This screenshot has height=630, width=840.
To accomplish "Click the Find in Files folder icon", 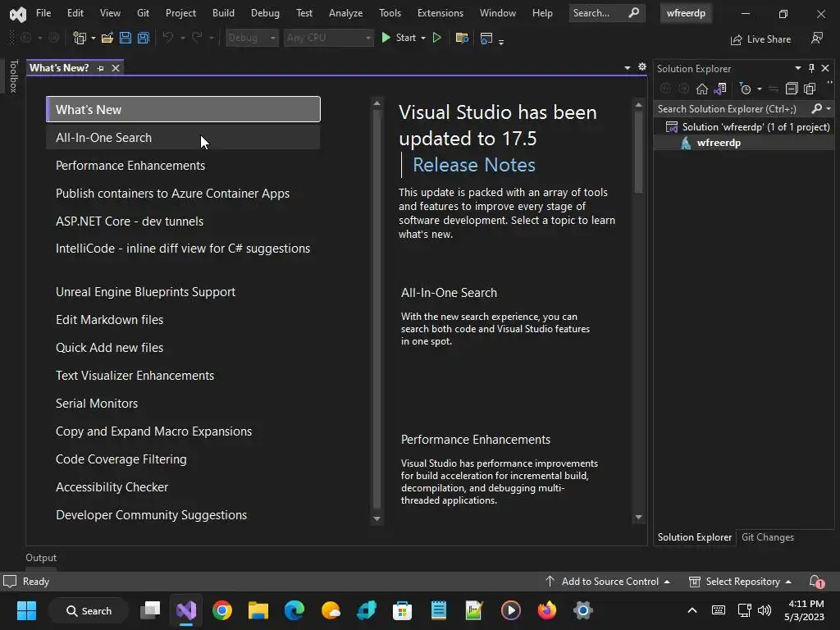I will click(x=461, y=38).
